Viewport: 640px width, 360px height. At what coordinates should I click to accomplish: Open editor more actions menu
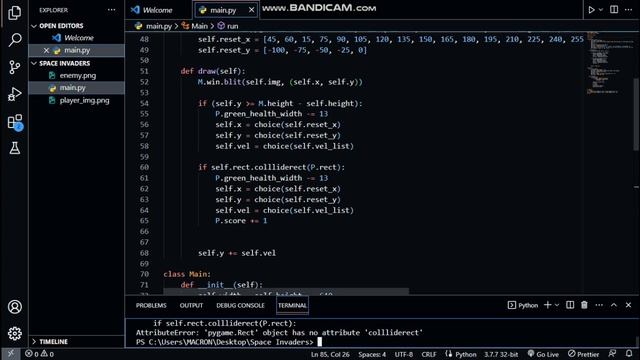(x=629, y=9)
